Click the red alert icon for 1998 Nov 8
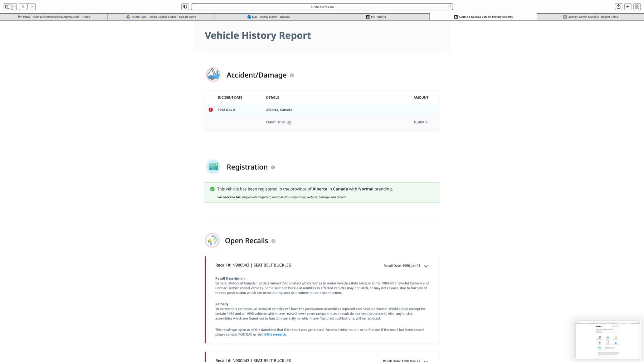This screenshot has width=644, height=362. coord(211,110)
